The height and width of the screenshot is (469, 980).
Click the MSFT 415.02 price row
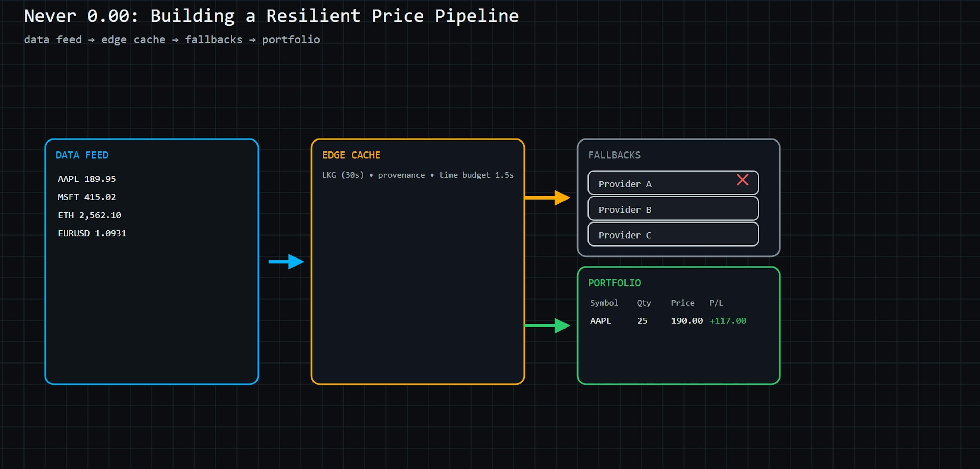[87, 197]
